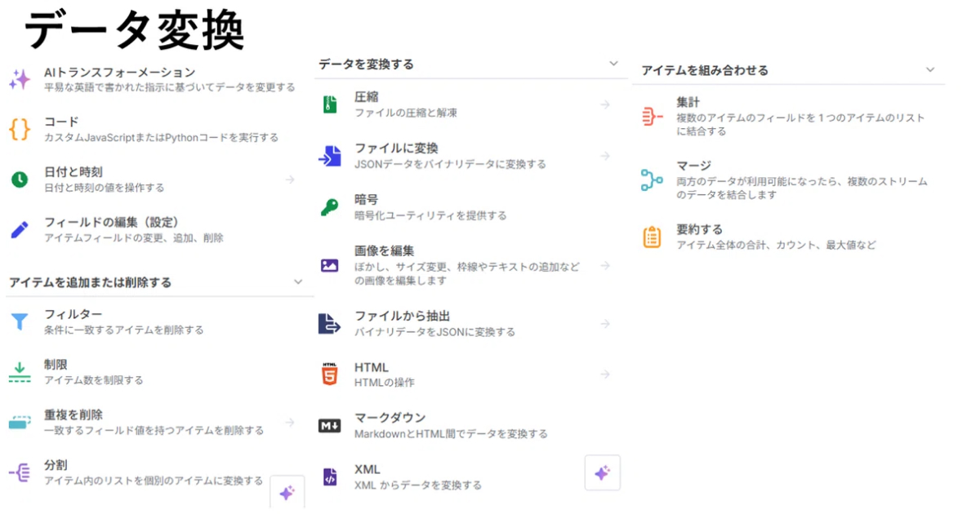Collapse the データを変換する section

coord(614,64)
